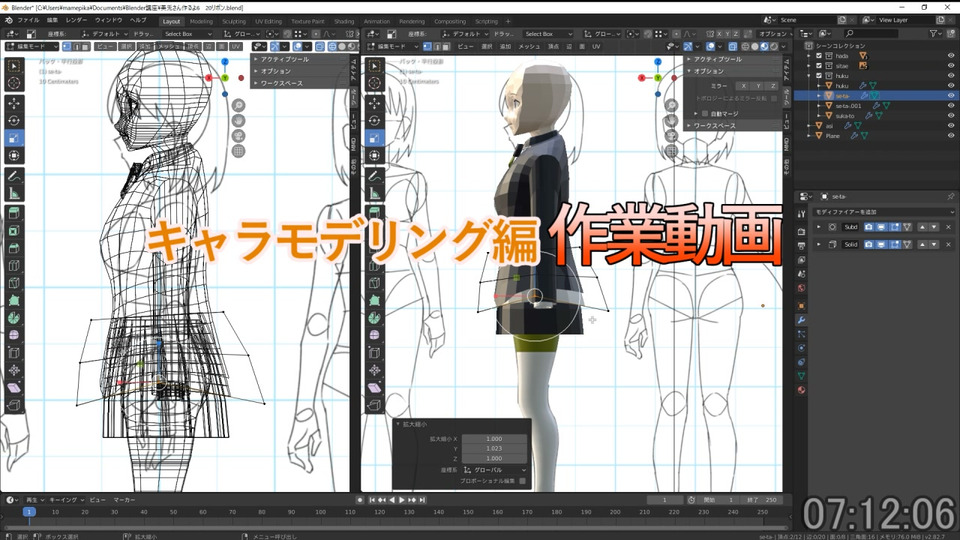The image size is (960, 540).
Task: Select the Inset Faces tool in right viewport
Action: (375, 231)
